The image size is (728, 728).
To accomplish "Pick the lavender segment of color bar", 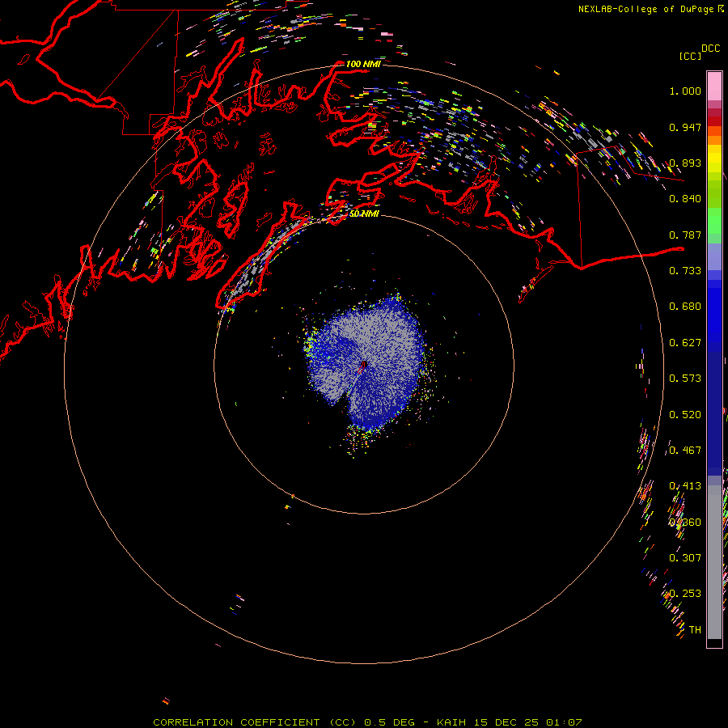I will tap(714, 256).
